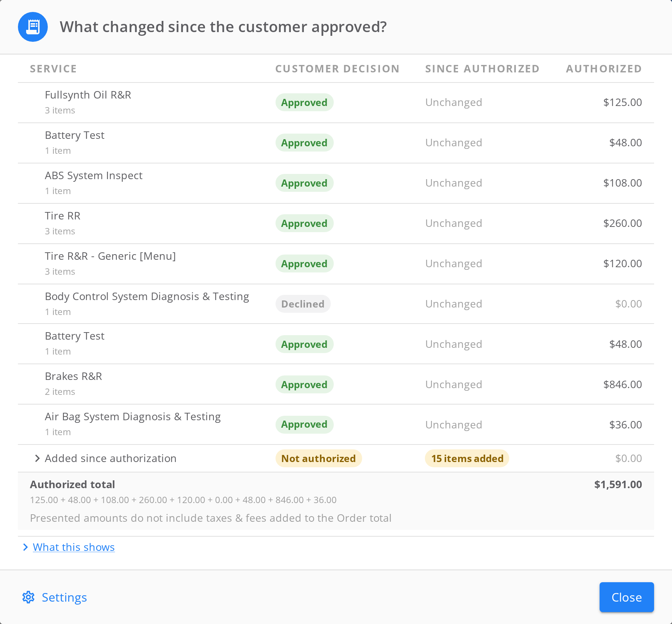Expand the What this shows chevron
Viewport: 672px width, 624px height.
25,547
